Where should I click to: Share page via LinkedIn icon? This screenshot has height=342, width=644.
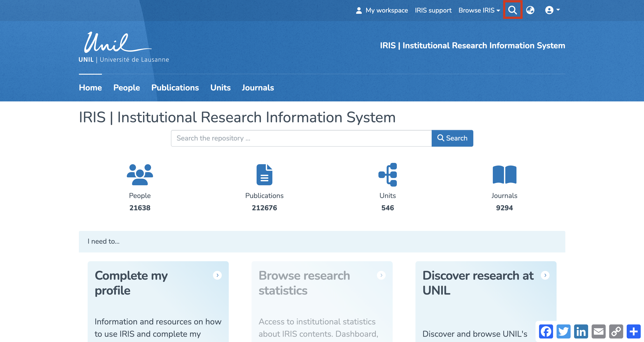click(x=581, y=331)
